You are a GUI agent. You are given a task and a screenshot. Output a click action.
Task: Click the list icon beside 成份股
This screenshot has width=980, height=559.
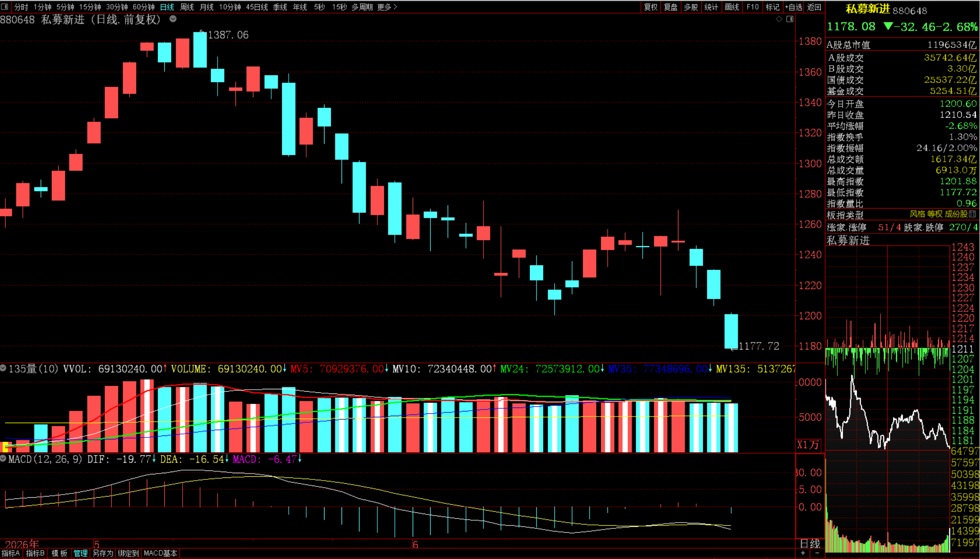pos(973,214)
